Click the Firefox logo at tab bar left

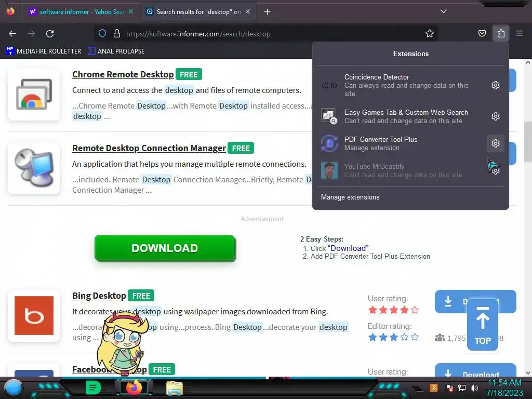tap(10, 11)
